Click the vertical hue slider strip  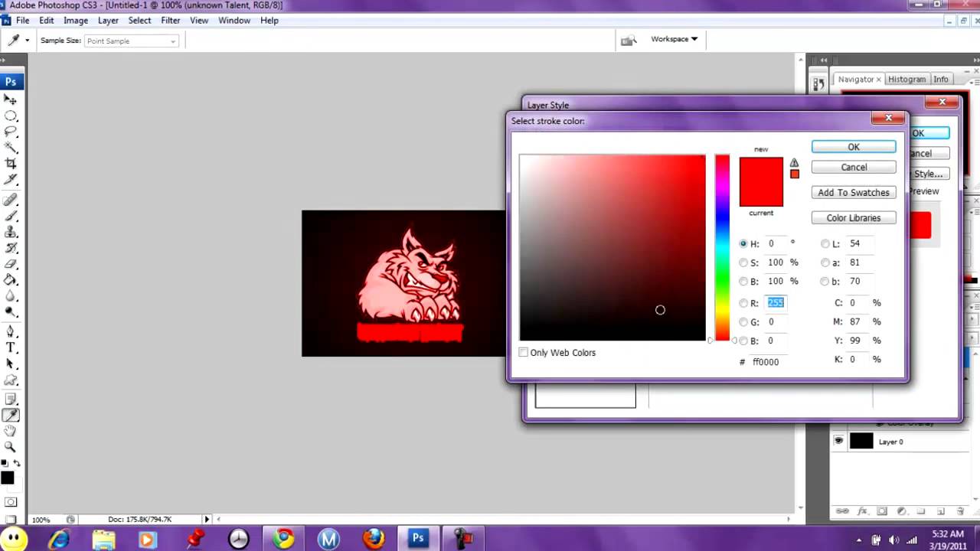722,245
